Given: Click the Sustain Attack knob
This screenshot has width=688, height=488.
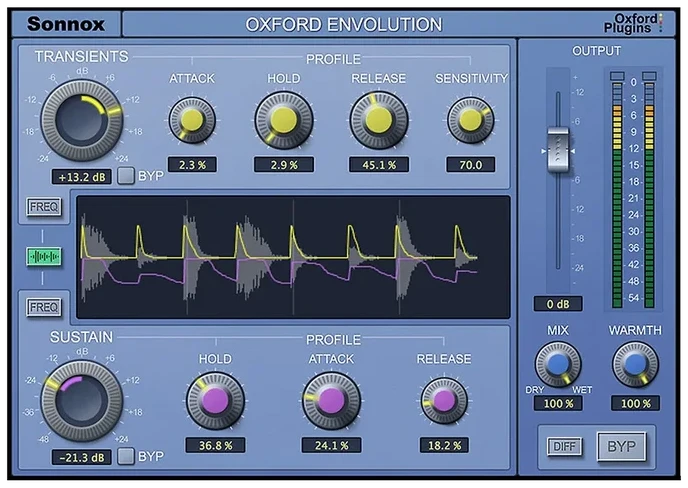Looking at the screenshot, I should (331, 401).
